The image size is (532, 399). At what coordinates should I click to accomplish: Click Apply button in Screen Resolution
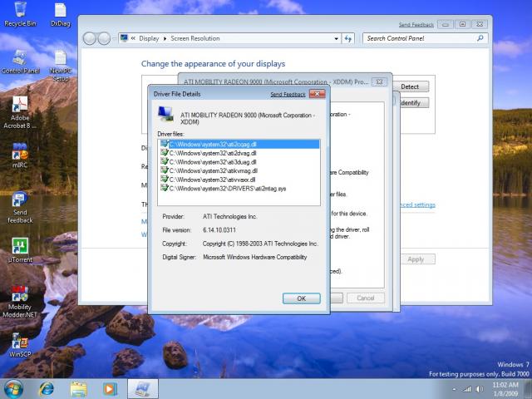tap(416, 259)
